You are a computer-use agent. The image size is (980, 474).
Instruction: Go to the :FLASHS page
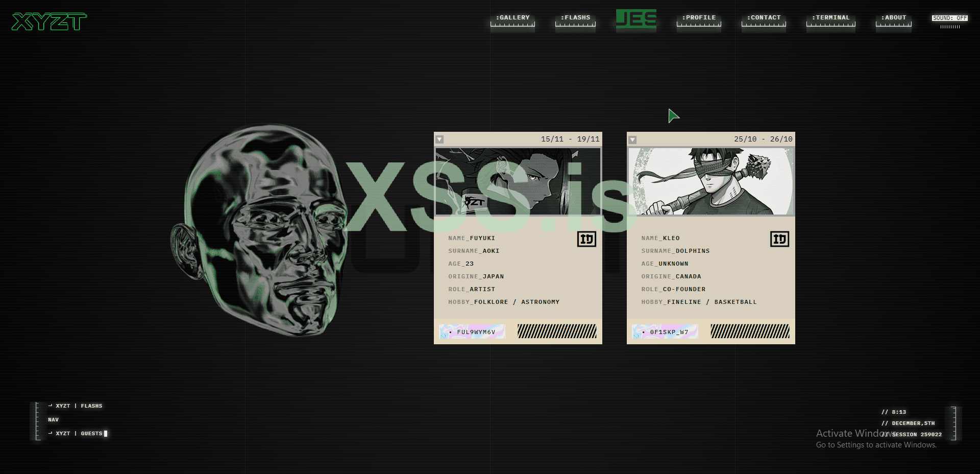pyautogui.click(x=575, y=19)
